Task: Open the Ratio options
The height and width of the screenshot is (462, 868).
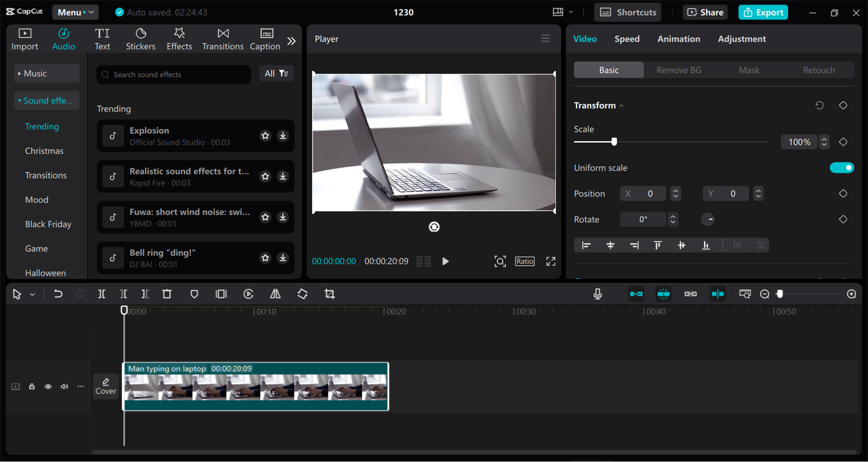Action: point(525,261)
